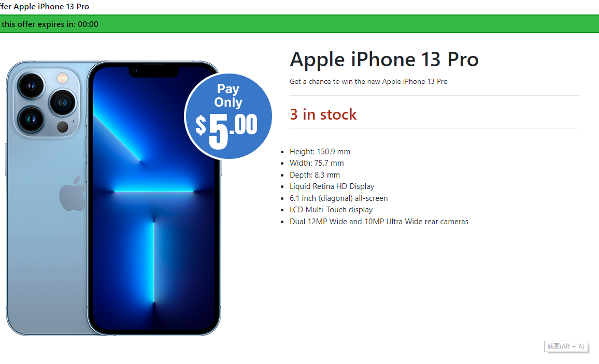Click the Dual 12MP rear cameras item

379,221
